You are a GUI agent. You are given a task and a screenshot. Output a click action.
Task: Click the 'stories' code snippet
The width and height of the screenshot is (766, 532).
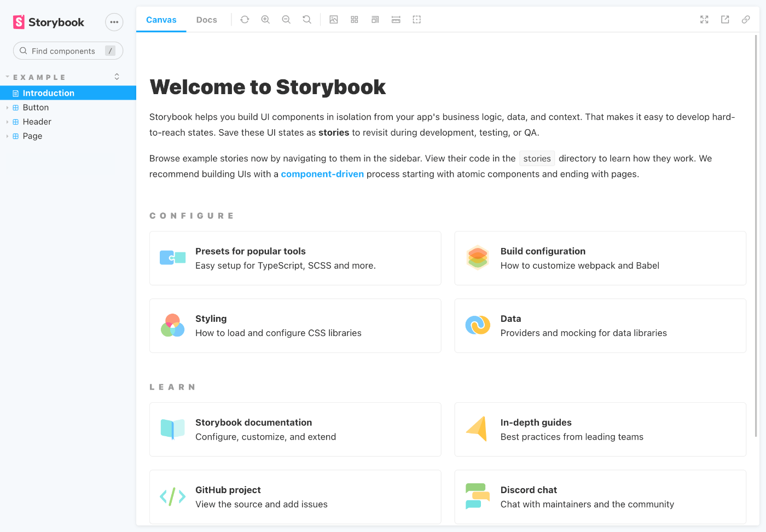click(x=537, y=158)
